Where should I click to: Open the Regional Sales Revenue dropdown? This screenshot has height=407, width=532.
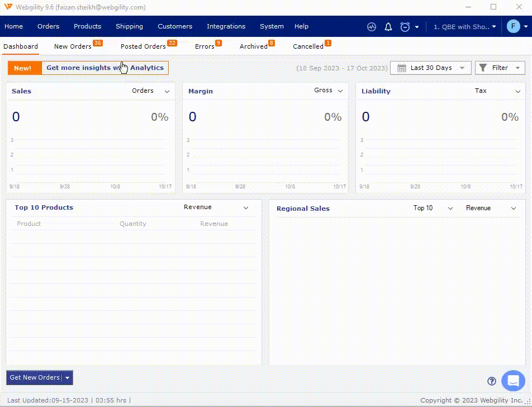pyautogui.click(x=491, y=208)
